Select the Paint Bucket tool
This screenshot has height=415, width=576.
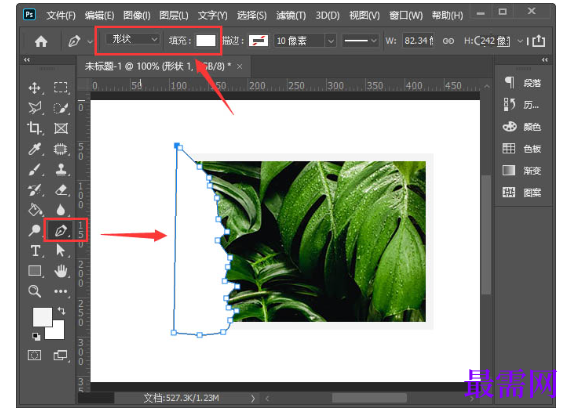tap(35, 210)
